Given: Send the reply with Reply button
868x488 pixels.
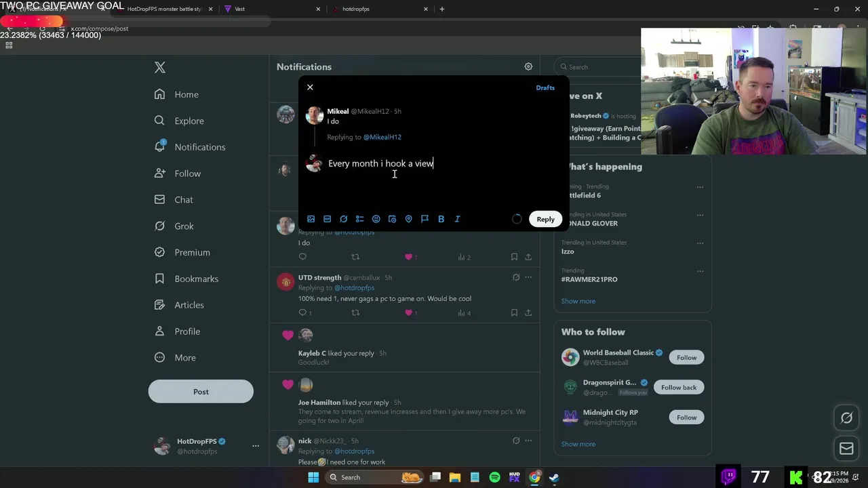Looking at the screenshot, I should (545, 219).
